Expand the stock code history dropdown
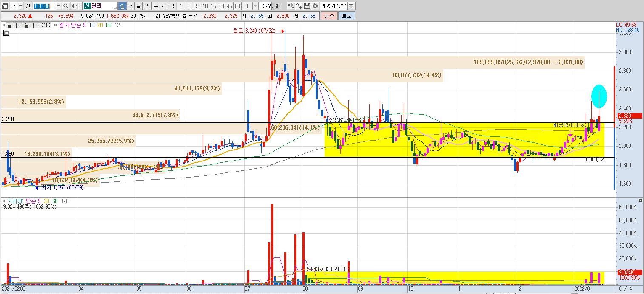This screenshot has width=644, height=294. tap(59, 6)
